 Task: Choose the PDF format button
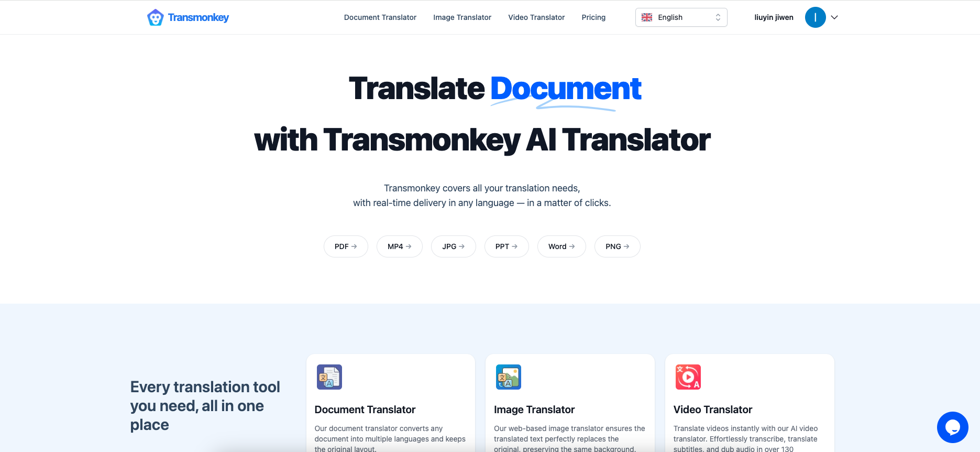(x=346, y=246)
